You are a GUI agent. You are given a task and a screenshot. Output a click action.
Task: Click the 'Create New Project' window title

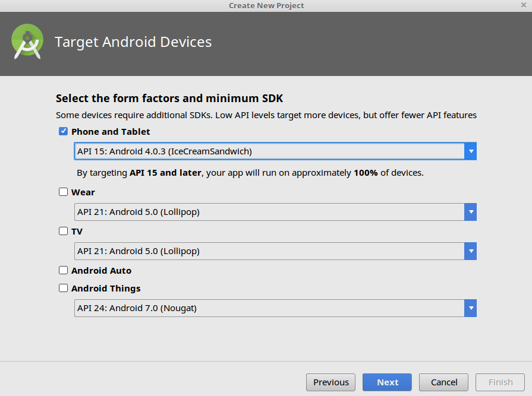click(266, 5)
